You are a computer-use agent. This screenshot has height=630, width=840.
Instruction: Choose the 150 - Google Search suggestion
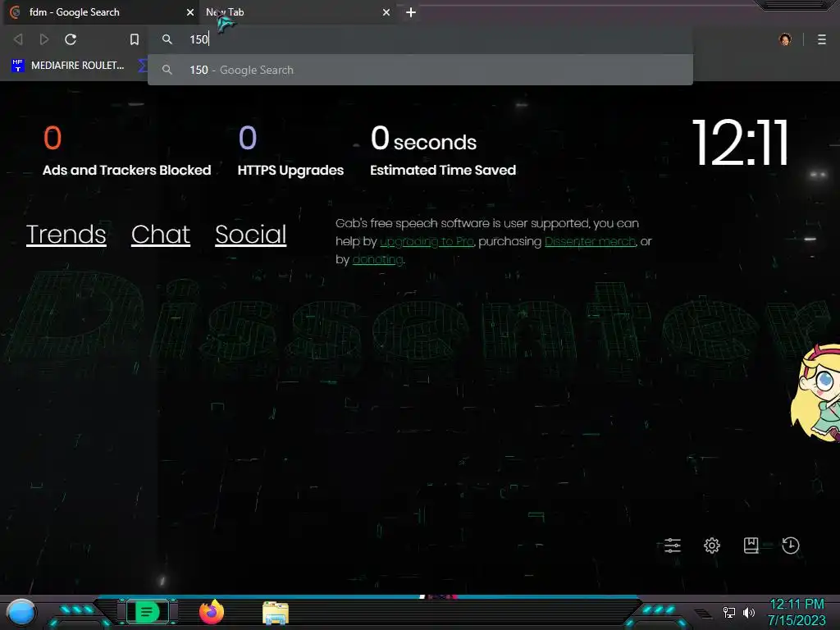420,70
